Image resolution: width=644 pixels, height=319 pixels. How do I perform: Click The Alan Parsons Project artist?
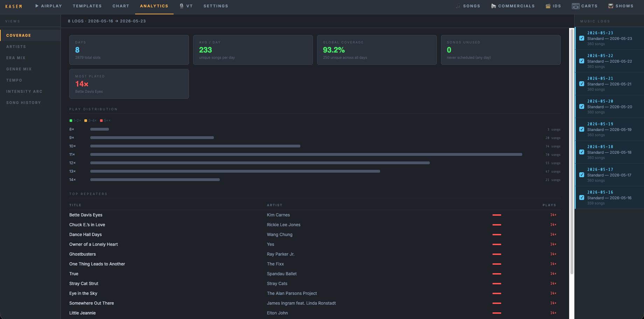point(292,293)
